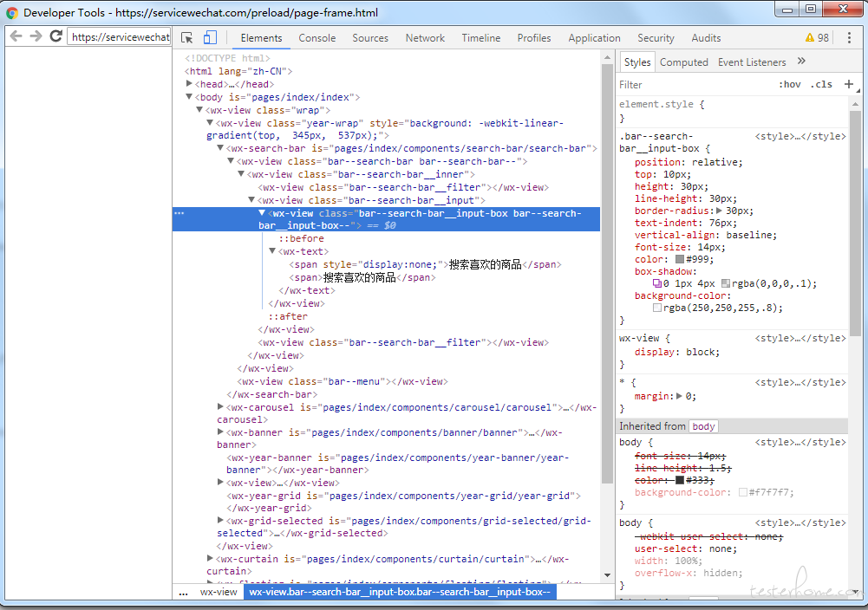The width and height of the screenshot is (868, 610).
Task: Click the wx-view breadcrumb item
Action: tap(219, 592)
